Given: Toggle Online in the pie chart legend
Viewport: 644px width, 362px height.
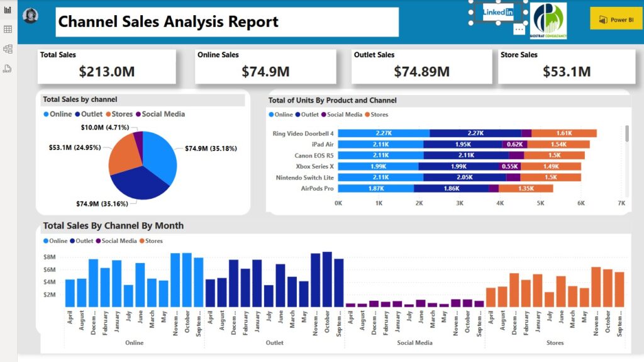Looking at the screenshot, I should tap(57, 114).
